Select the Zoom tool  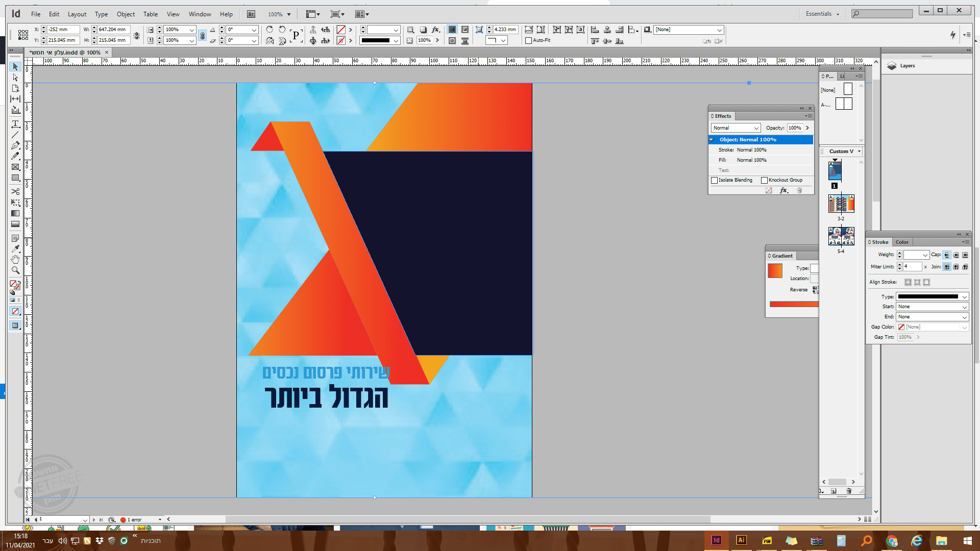tap(15, 270)
